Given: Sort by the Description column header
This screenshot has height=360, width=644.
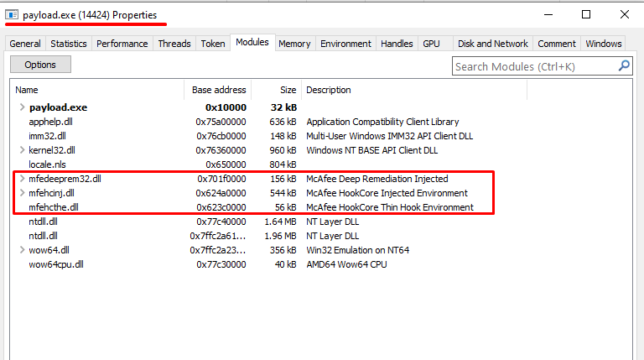Looking at the screenshot, I should pos(414,90).
